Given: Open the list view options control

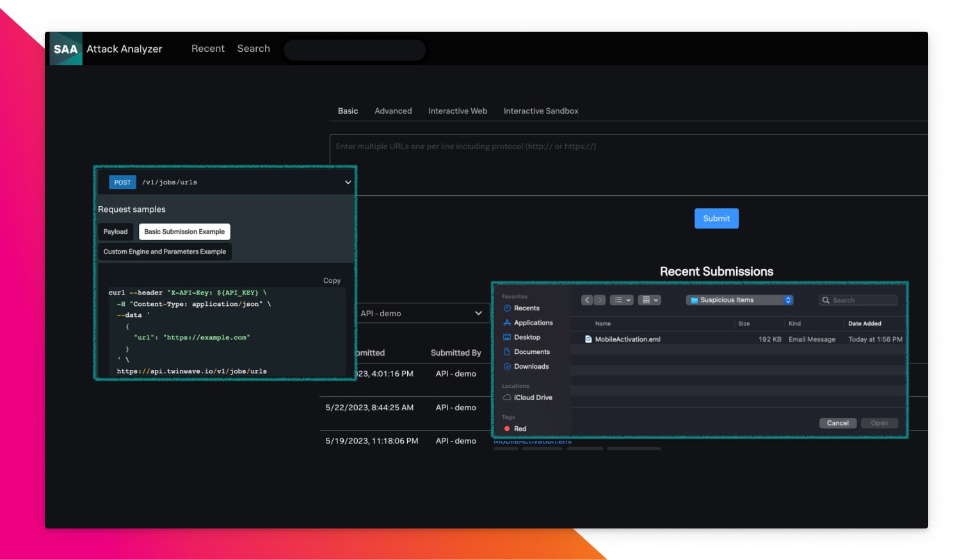Looking at the screenshot, I should pos(622,300).
